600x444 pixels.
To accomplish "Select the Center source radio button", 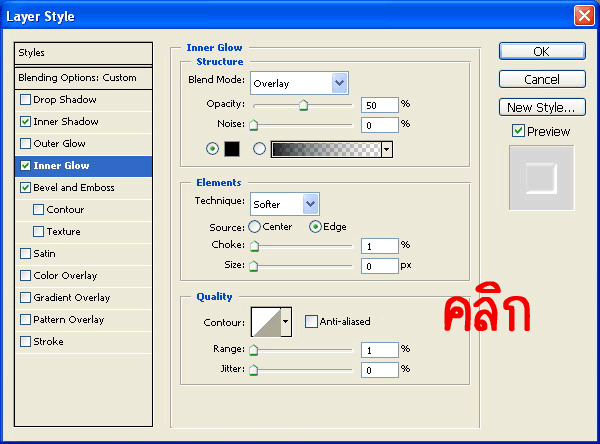I will point(254,227).
